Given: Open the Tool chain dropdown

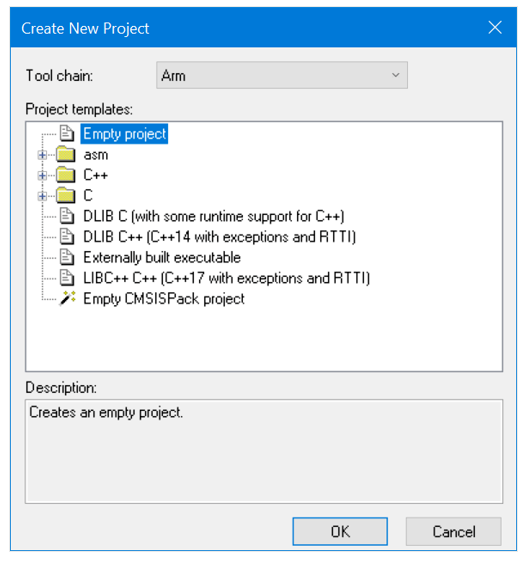Looking at the screenshot, I should click(282, 75).
